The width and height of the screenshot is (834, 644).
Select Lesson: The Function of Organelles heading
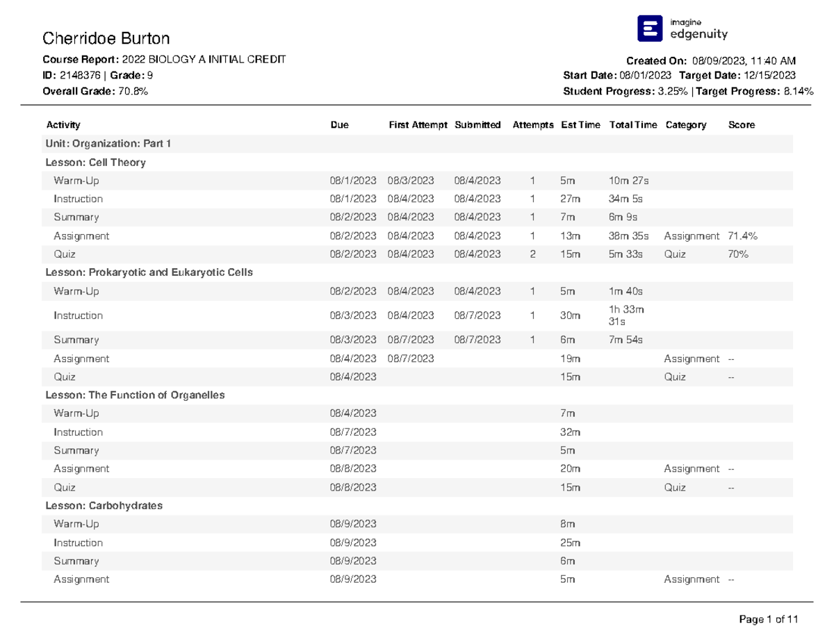135,395
